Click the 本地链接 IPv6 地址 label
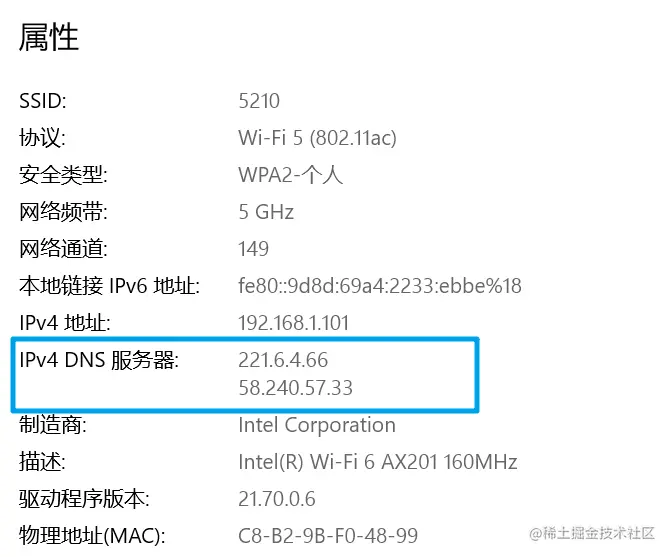Screen dimensions: 671x557 (110, 286)
